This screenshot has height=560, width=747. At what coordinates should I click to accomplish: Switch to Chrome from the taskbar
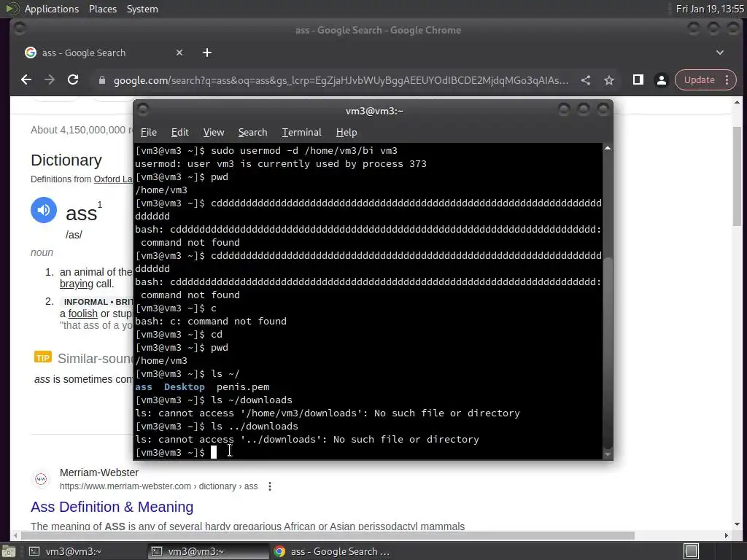(x=333, y=551)
